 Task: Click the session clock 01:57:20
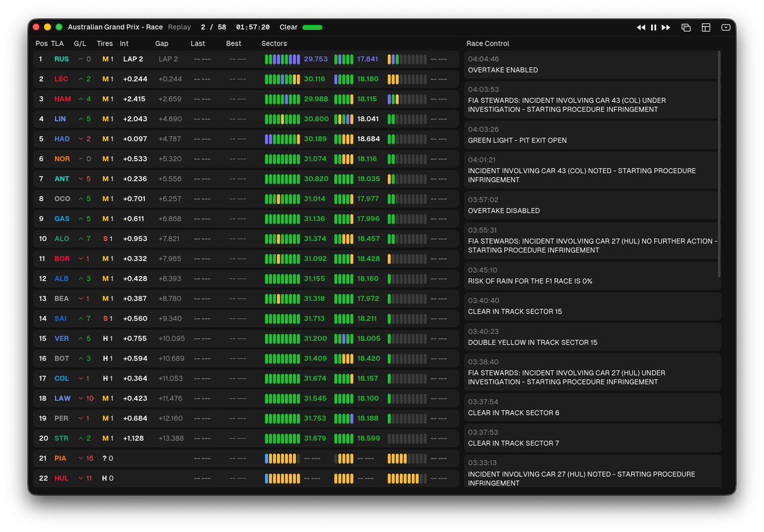(252, 27)
